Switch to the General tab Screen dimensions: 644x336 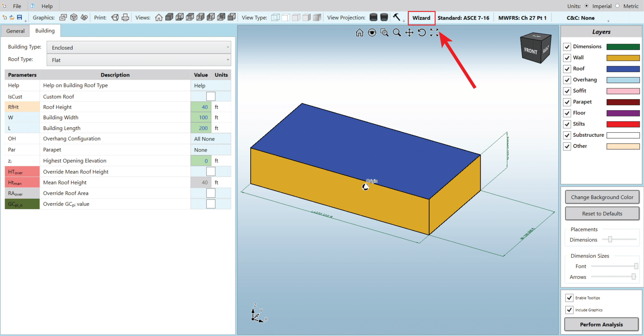click(x=15, y=31)
